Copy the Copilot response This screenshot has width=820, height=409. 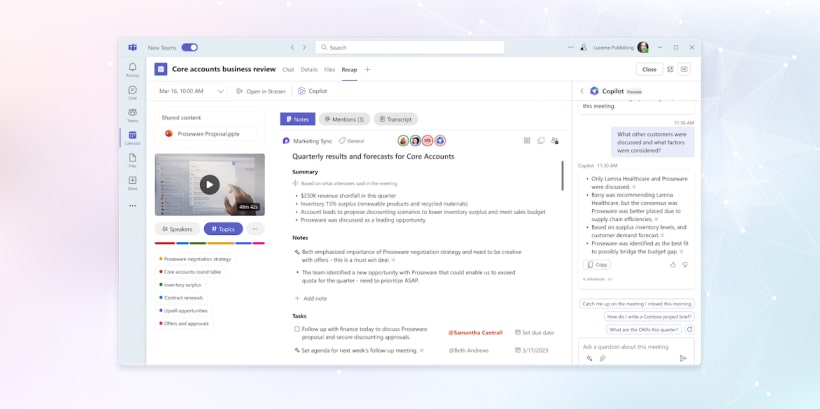[x=597, y=265]
